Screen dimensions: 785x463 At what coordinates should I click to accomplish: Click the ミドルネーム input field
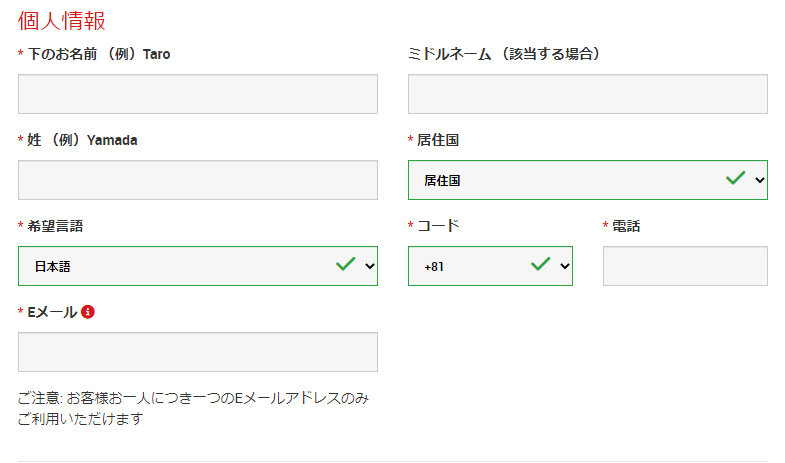pyautogui.click(x=588, y=94)
